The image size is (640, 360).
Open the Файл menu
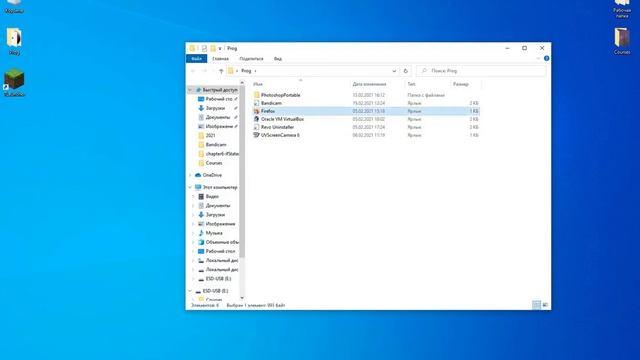[196, 59]
